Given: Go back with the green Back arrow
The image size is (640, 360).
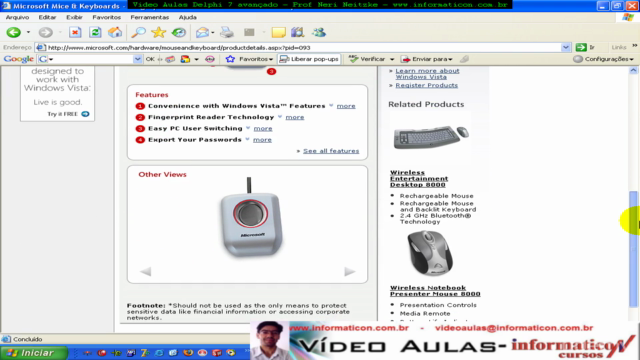Looking at the screenshot, I should click(x=13, y=32).
